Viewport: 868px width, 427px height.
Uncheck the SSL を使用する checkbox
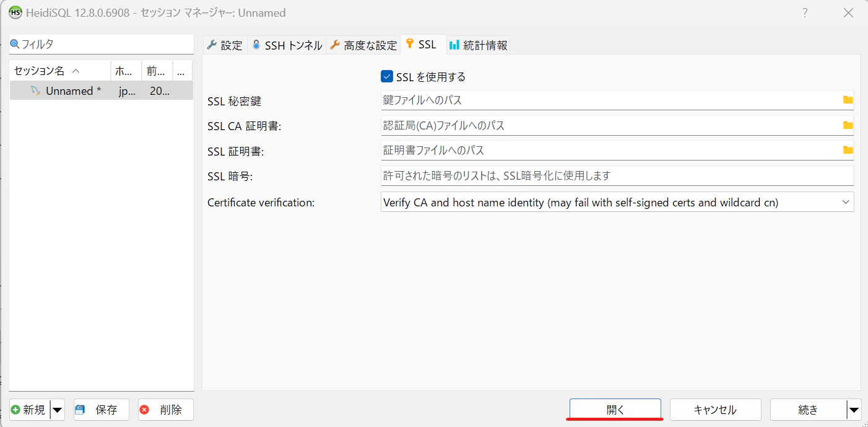click(x=387, y=77)
